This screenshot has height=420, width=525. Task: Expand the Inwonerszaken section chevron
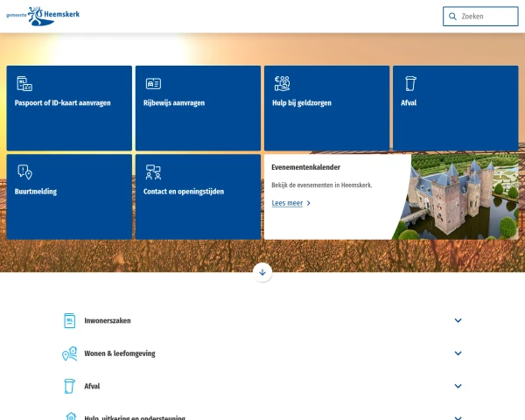pyautogui.click(x=458, y=320)
